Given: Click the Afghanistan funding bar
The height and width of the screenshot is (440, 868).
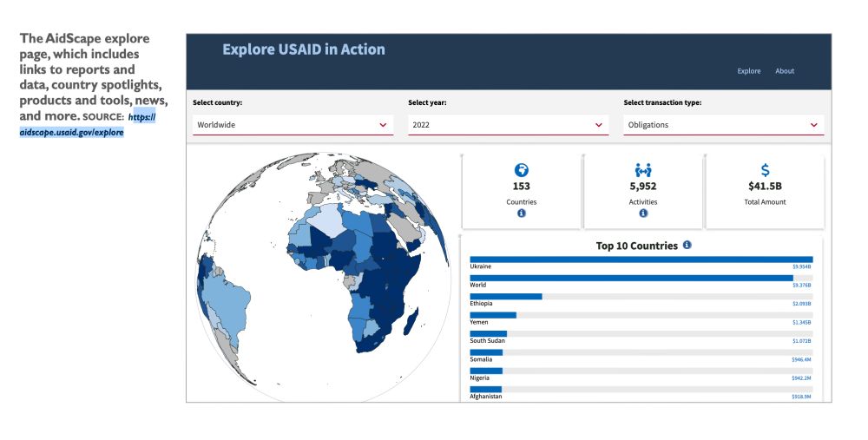Looking at the screenshot, I should [485, 390].
